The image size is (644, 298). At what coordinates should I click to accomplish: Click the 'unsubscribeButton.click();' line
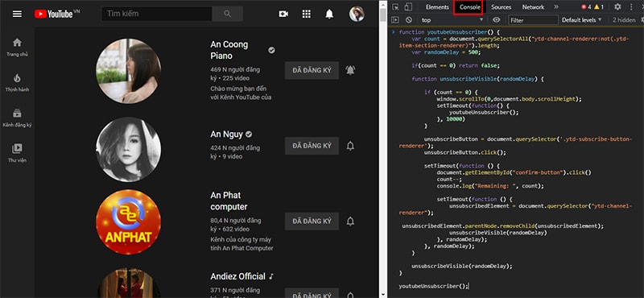tap(465, 152)
